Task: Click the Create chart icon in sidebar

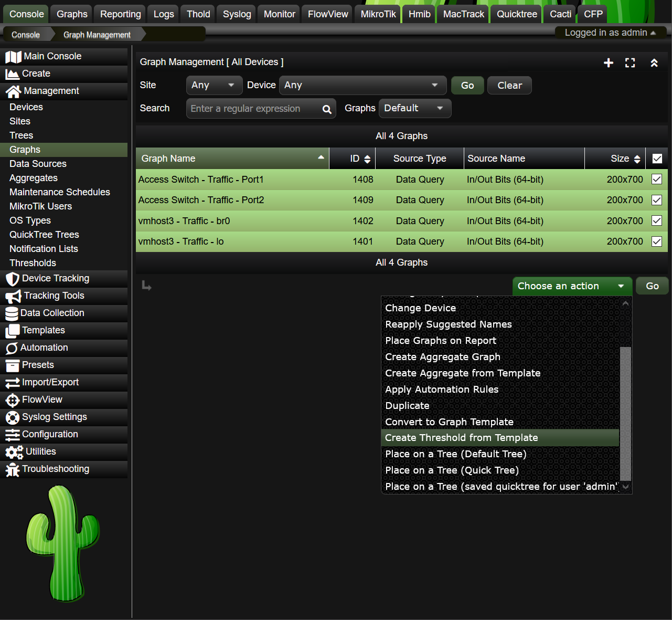Action: coord(13,74)
